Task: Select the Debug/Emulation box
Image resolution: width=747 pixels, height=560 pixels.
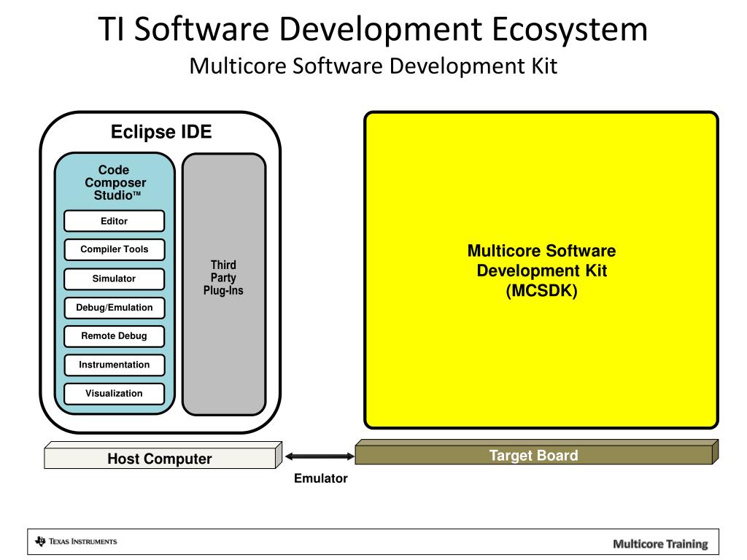Action: (115, 308)
